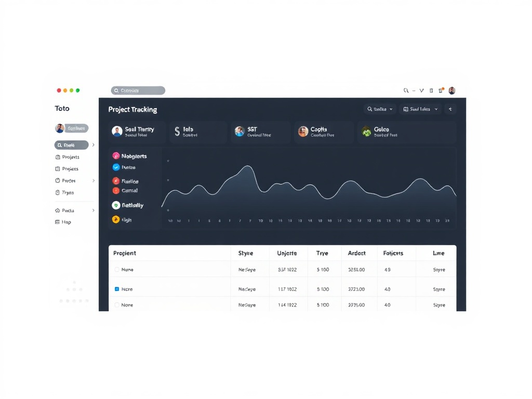
Task: Select the magnifier icon near the top-right corner
Action: click(x=406, y=90)
